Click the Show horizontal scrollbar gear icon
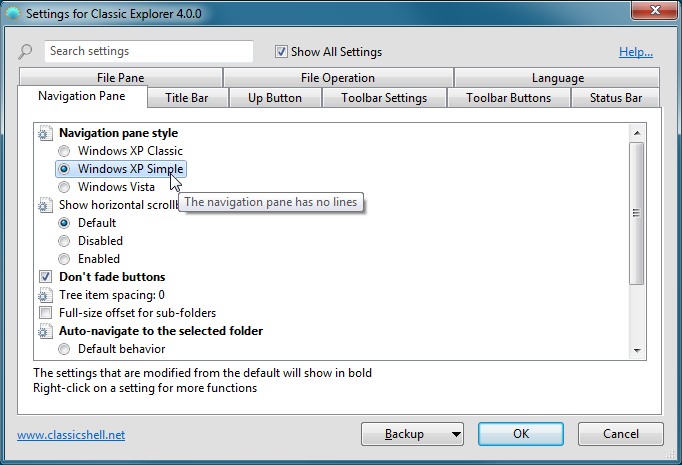682x465 pixels. coord(45,205)
